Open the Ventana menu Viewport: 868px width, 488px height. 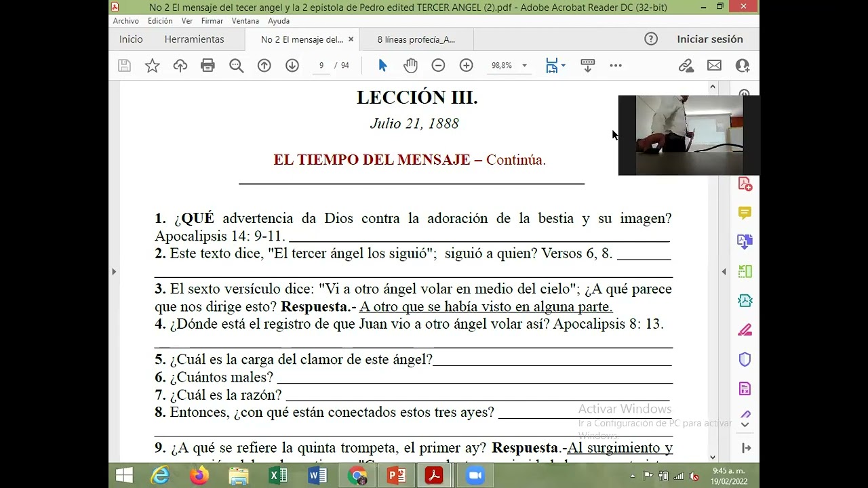245,21
